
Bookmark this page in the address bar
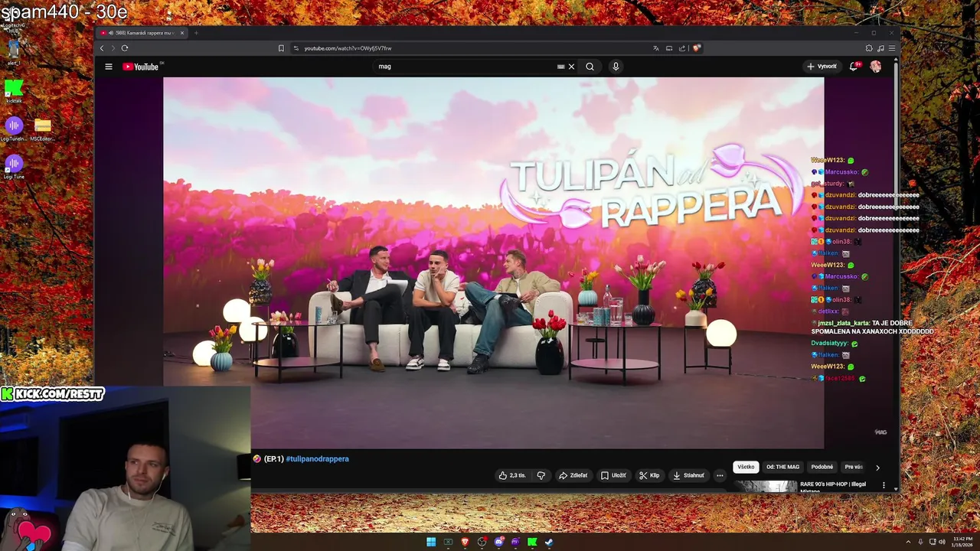(281, 48)
